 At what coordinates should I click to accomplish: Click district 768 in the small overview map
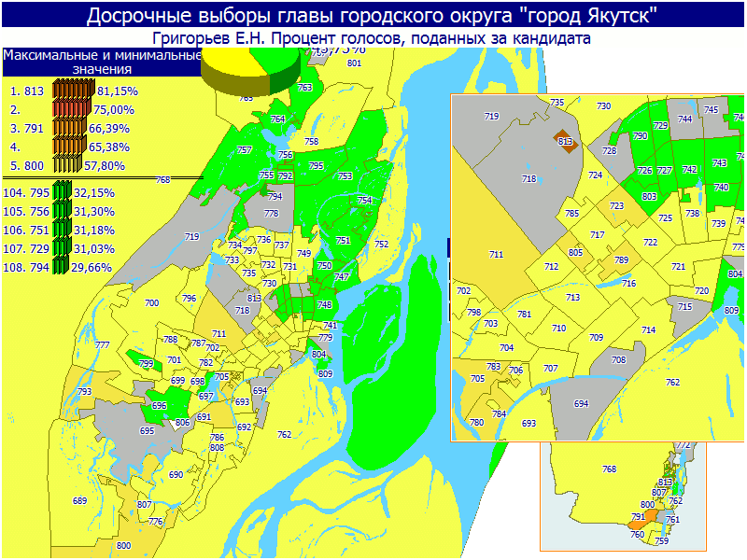(x=609, y=469)
